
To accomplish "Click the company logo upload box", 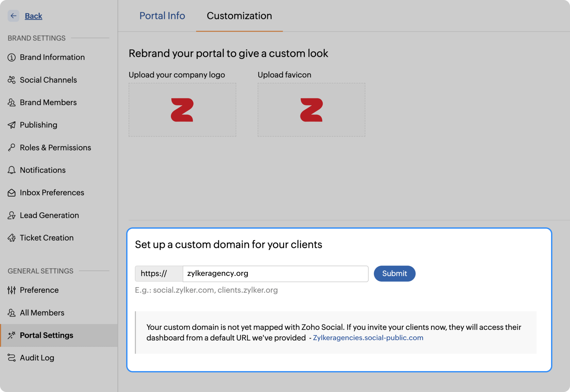I will click(182, 110).
